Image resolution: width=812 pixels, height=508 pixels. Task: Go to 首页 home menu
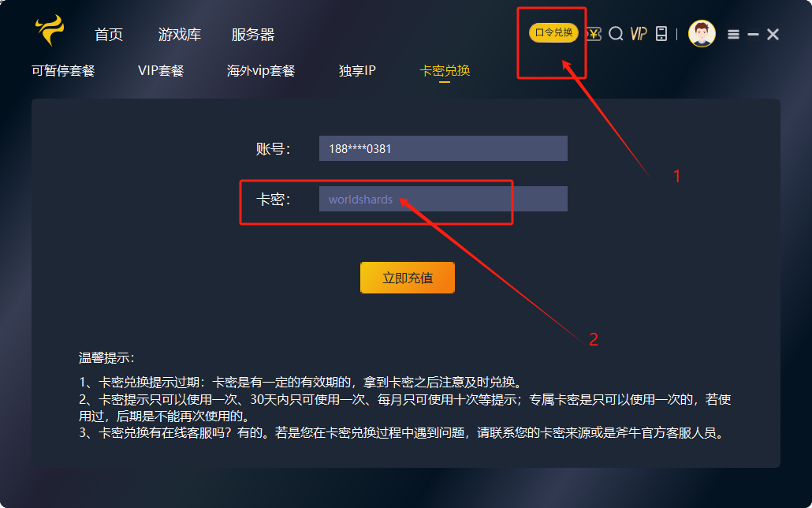point(109,35)
